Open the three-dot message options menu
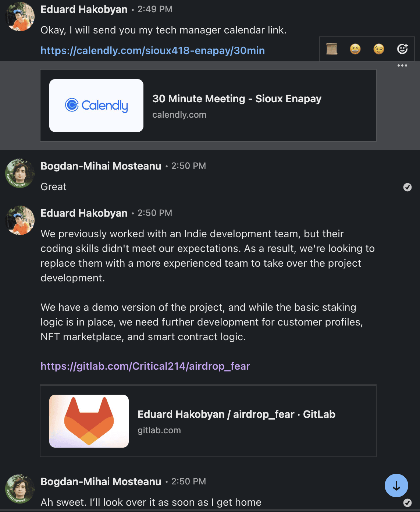The image size is (420, 512). tap(402, 65)
